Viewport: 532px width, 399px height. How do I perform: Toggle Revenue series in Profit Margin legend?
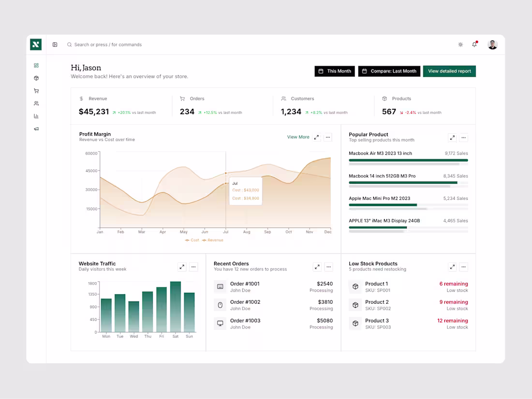tap(212, 240)
